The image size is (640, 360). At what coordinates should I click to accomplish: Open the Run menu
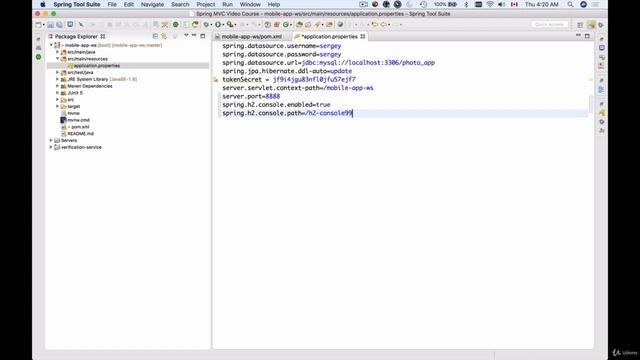coord(227,4)
